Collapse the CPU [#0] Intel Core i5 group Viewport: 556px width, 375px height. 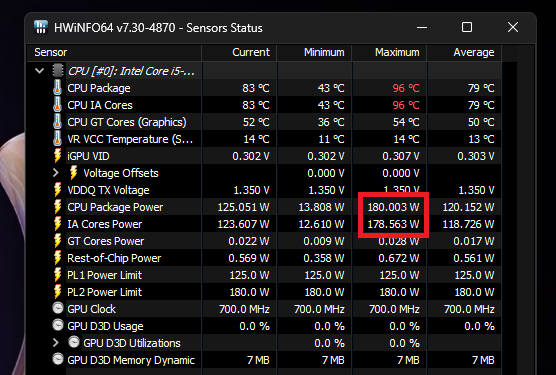[x=39, y=71]
